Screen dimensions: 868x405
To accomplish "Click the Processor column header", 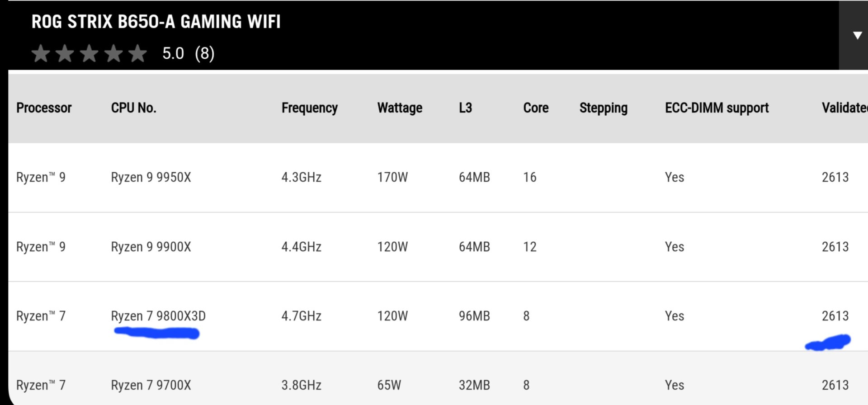I will click(44, 108).
